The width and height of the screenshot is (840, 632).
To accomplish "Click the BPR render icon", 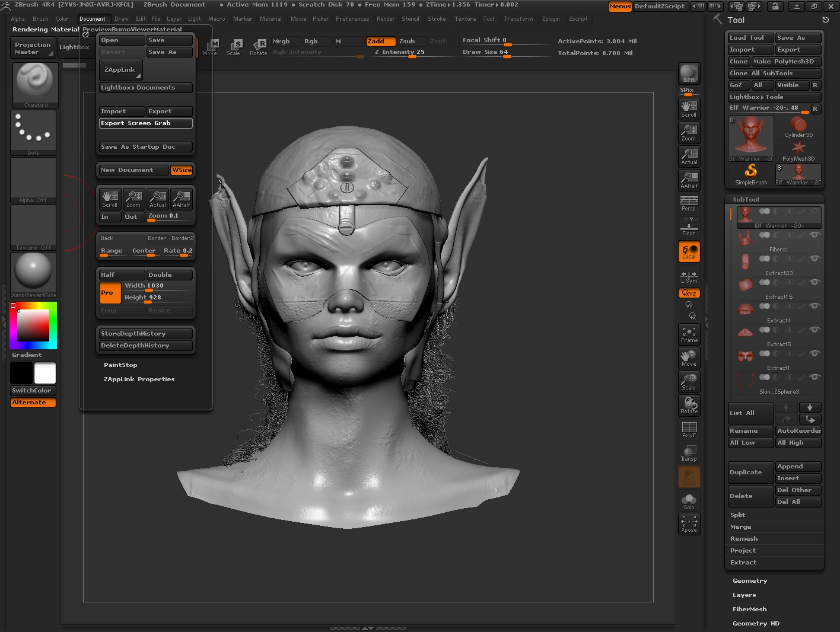I will (689, 73).
